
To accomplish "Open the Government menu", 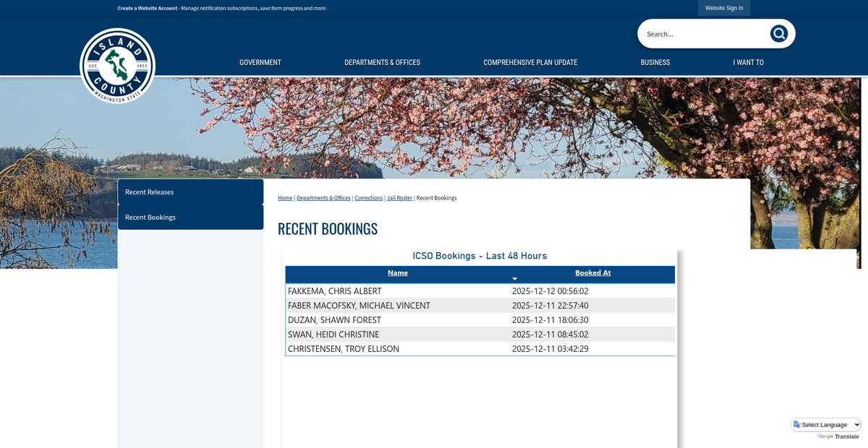I will 260,62.
